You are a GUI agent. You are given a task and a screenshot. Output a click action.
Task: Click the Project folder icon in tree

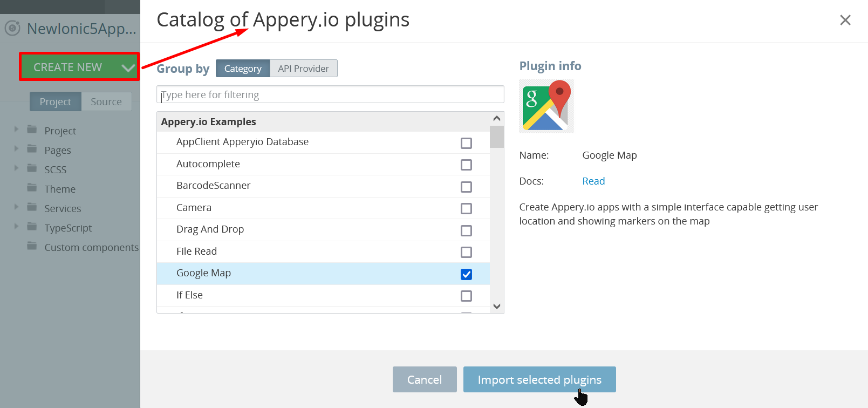coord(32,130)
